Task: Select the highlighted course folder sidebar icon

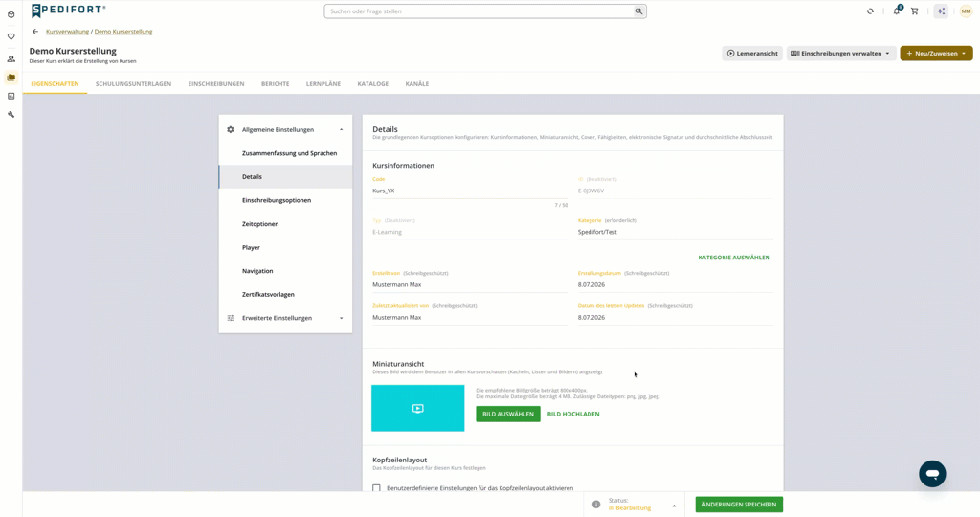Action: [11, 78]
